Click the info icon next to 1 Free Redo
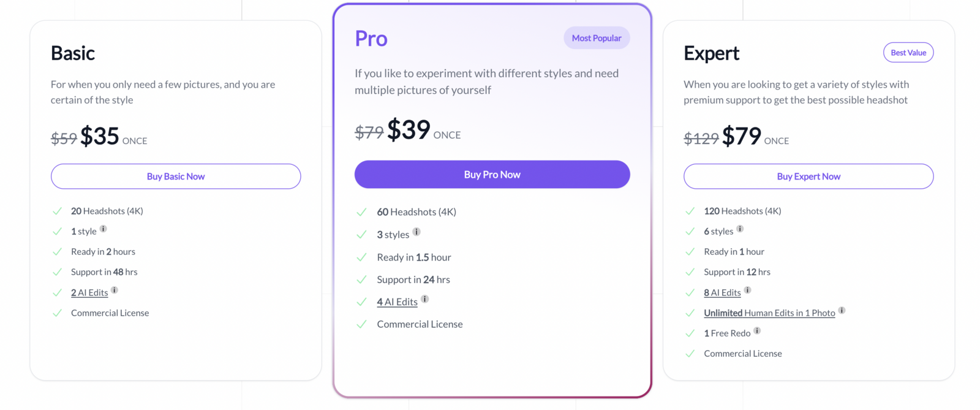 pos(757,331)
